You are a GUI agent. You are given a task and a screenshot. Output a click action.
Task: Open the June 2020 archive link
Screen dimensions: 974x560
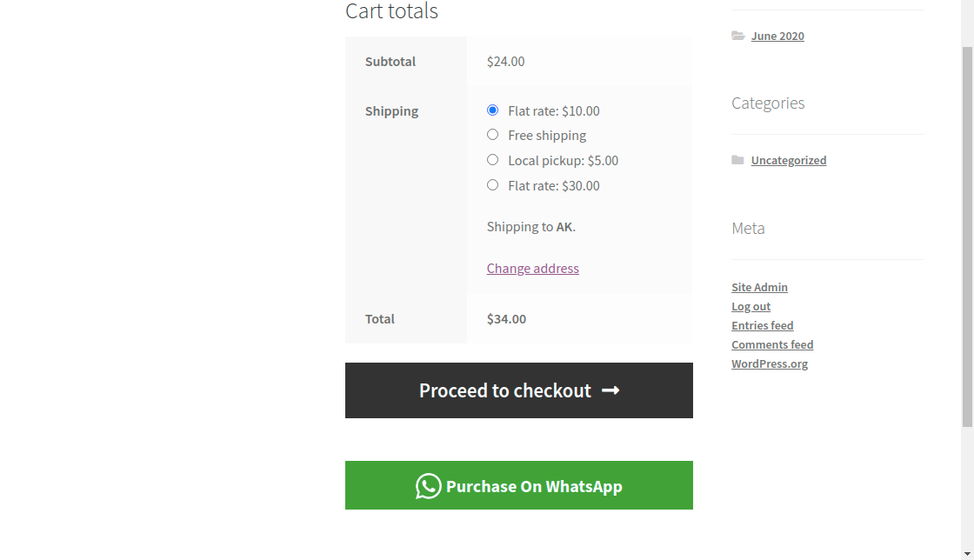pyautogui.click(x=777, y=36)
